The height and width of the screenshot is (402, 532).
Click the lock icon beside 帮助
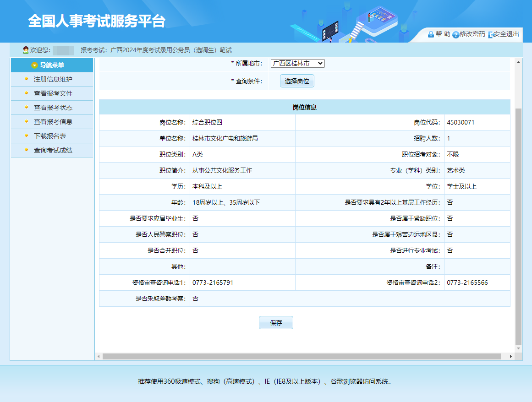[431, 34]
